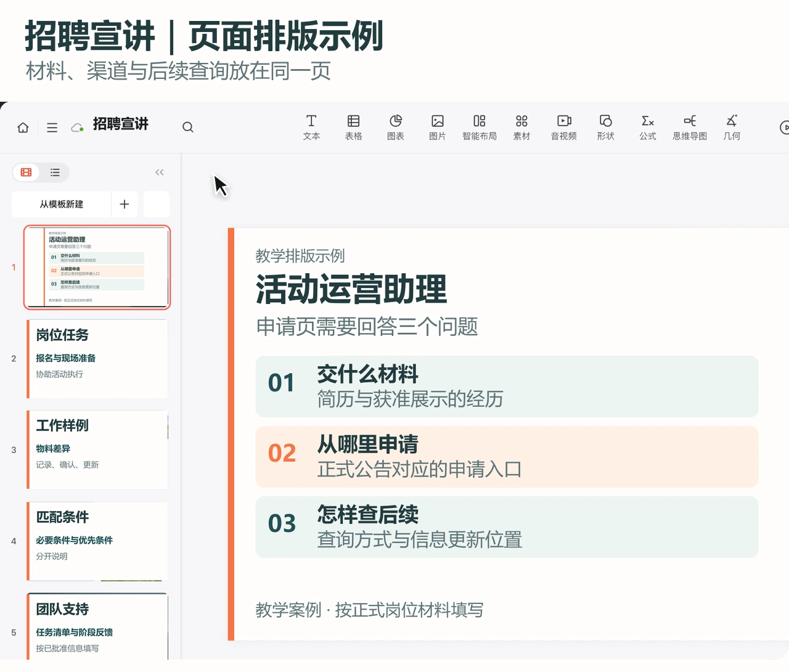
Task: Open the 素材 materials library
Action: coord(521,128)
